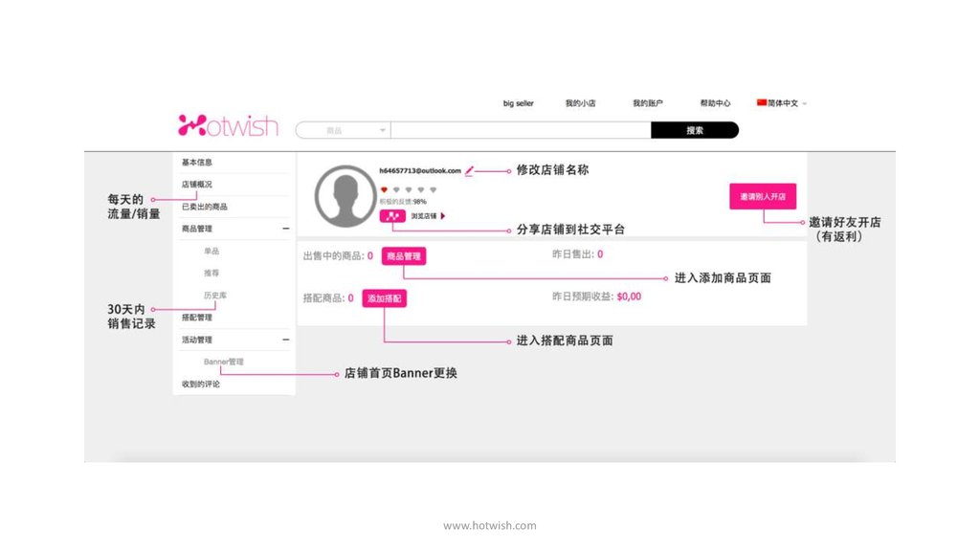
Task: Click the pencil icon to edit store name
Action: click(x=469, y=171)
